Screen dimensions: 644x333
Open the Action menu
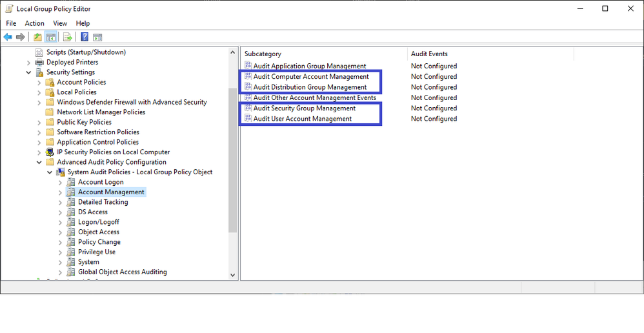pos(34,23)
